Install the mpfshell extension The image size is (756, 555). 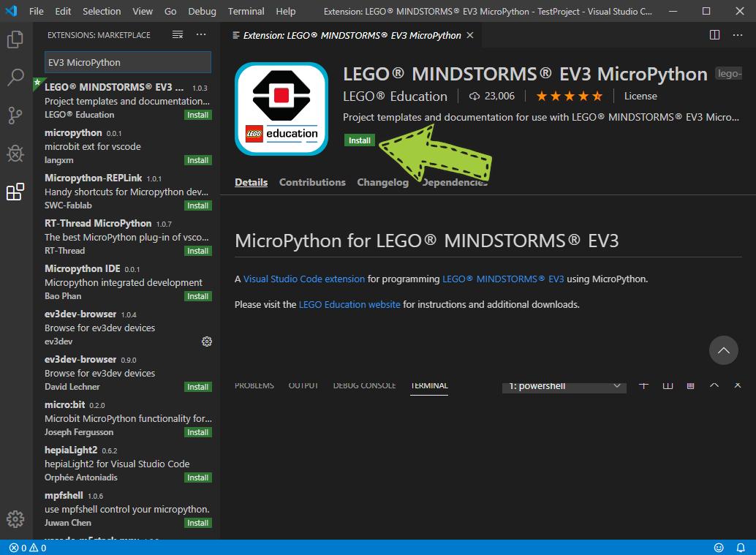(197, 523)
